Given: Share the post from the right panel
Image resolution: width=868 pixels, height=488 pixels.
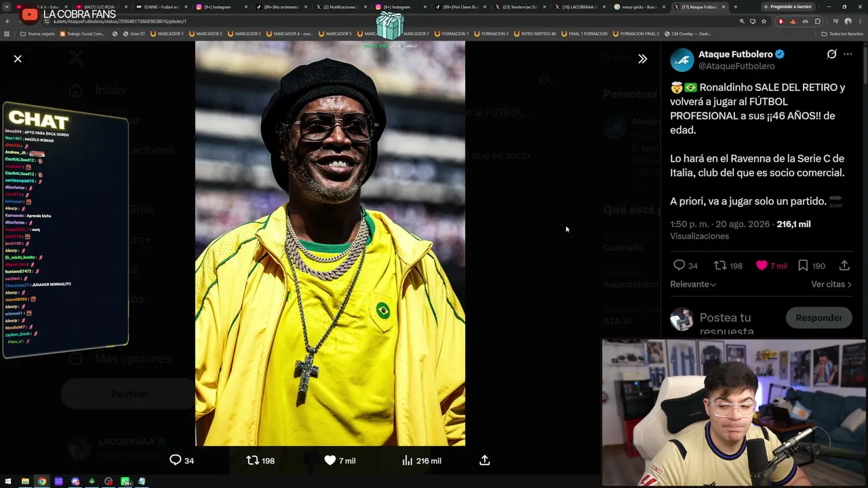Looking at the screenshot, I should [x=844, y=266].
